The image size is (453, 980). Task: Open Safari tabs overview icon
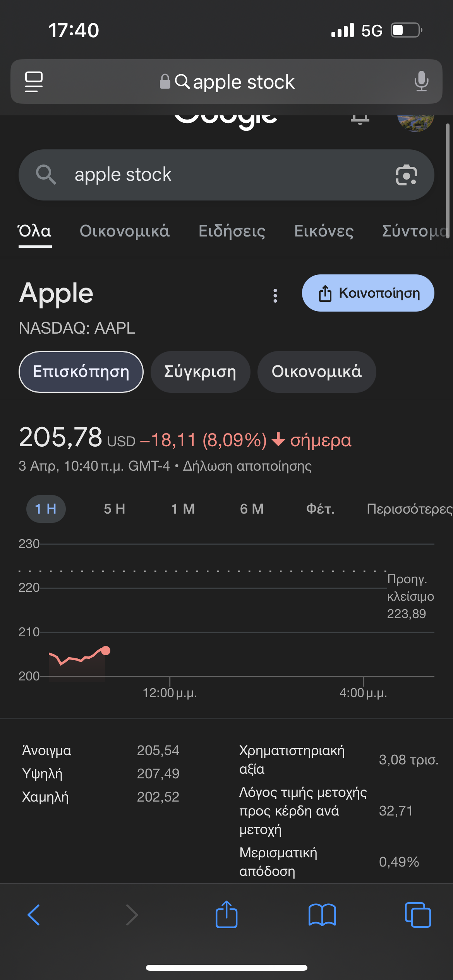[417, 915]
